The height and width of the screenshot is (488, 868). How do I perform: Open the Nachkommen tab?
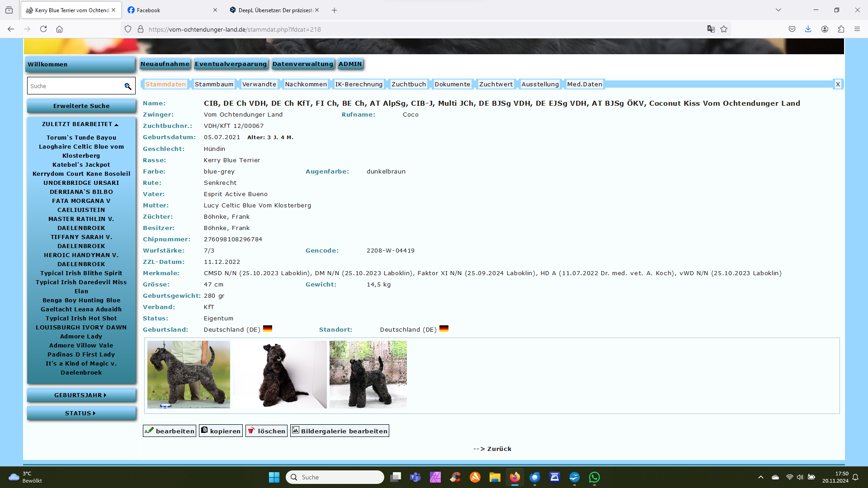pos(306,84)
